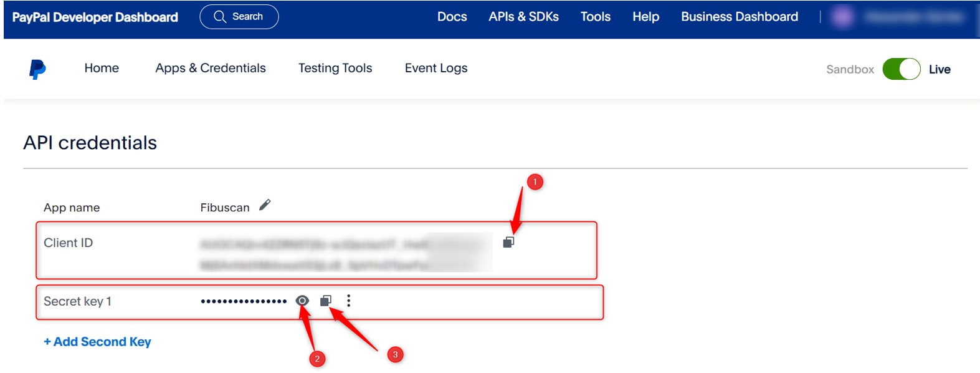The width and height of the screenshot is (980, 373).
Task: Click the App name label
Action: (72, 208)
